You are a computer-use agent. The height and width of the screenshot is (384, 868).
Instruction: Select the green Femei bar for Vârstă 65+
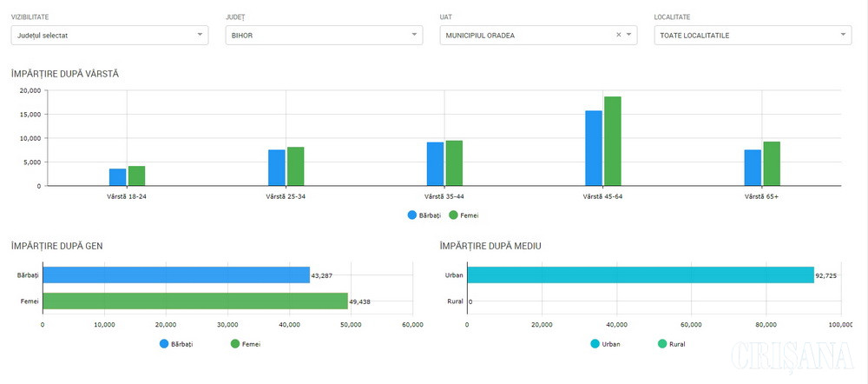pyautogui.click(x=772, y=163)
